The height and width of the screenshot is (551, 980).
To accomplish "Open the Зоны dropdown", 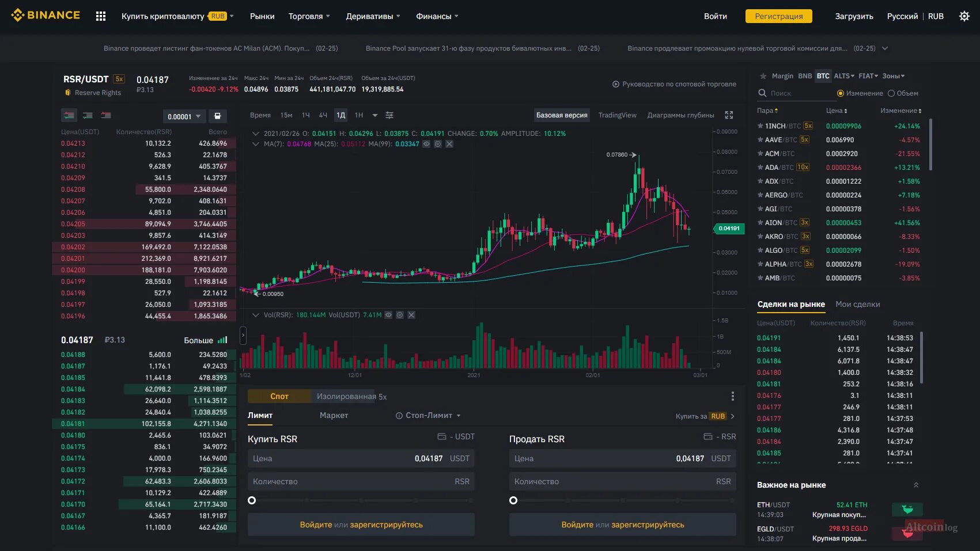I will (x=894, y=76).
